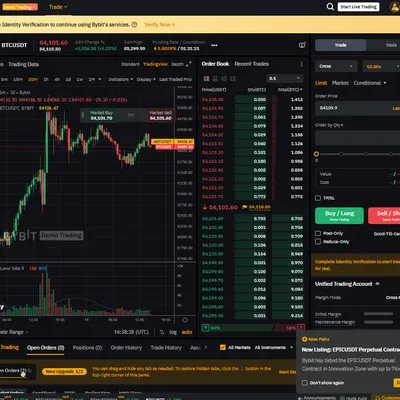Expand more timeframes arrow after 1M
The width and height of the screenshot is (400, 400).
[x=100, y=79]
